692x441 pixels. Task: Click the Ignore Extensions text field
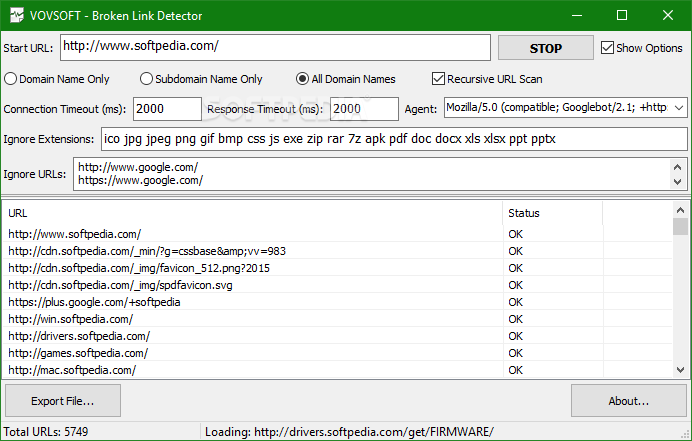coord(394,139)
